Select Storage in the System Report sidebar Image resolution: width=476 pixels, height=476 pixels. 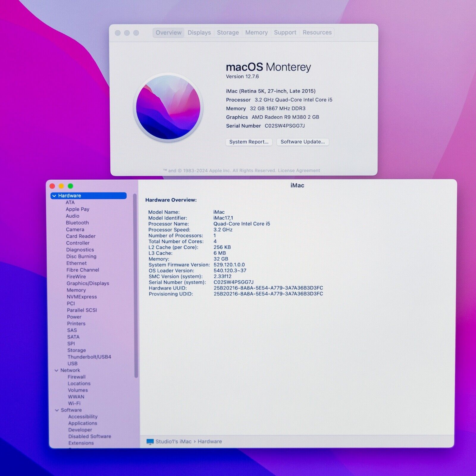76,350
